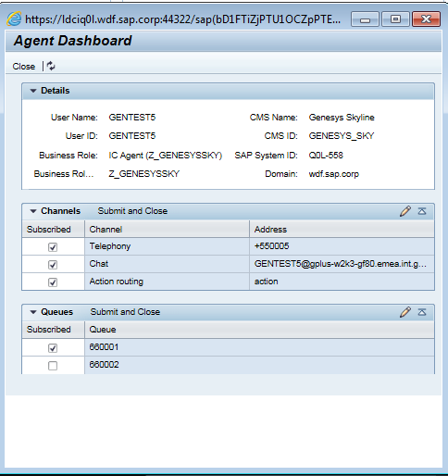Click the pencil edit icon in Queues panel
The height and width of the screenshot is (476, 448).
tap(405, 312)
